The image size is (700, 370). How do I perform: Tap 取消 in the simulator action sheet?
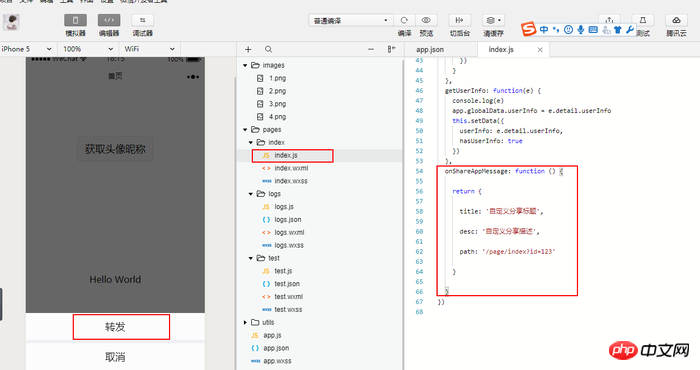tap(115, 357)
